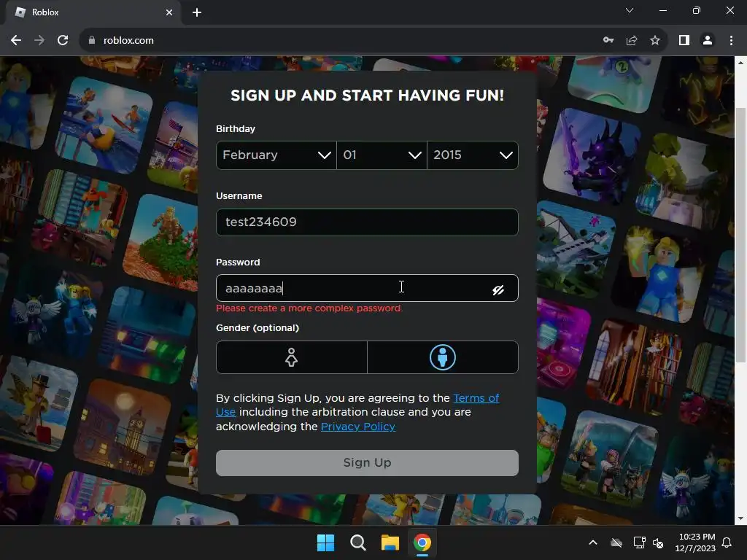Toggle password visibility eye icon
This screenshot has width=747, height=560.
[x=498, y=290]
